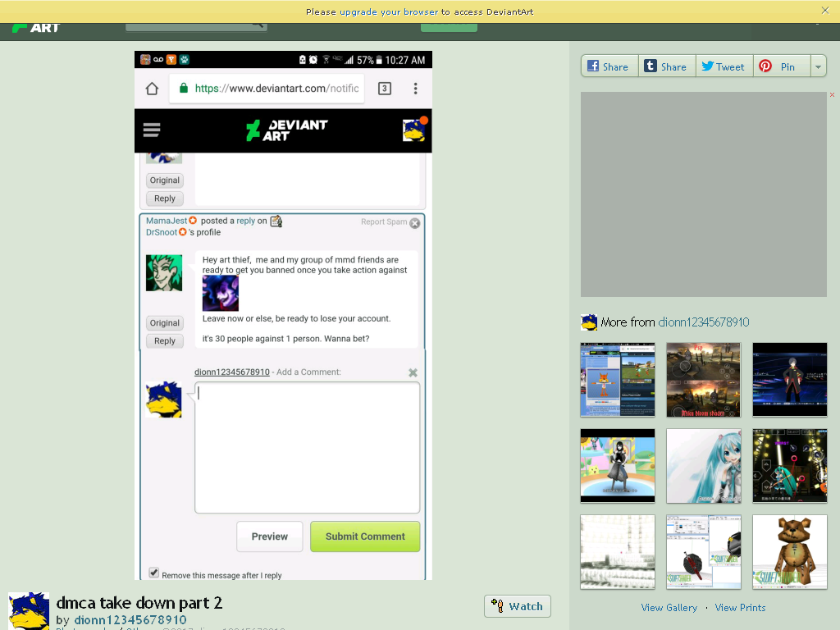840x630 pixels.
Task: Open the hamburger menu in mobile header
Action: tap(152, 130)
